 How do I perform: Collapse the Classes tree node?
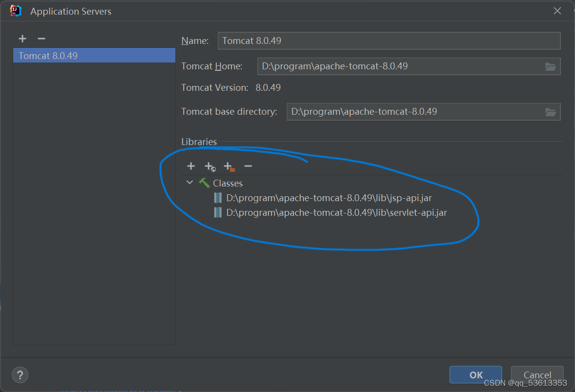(190, 183)
